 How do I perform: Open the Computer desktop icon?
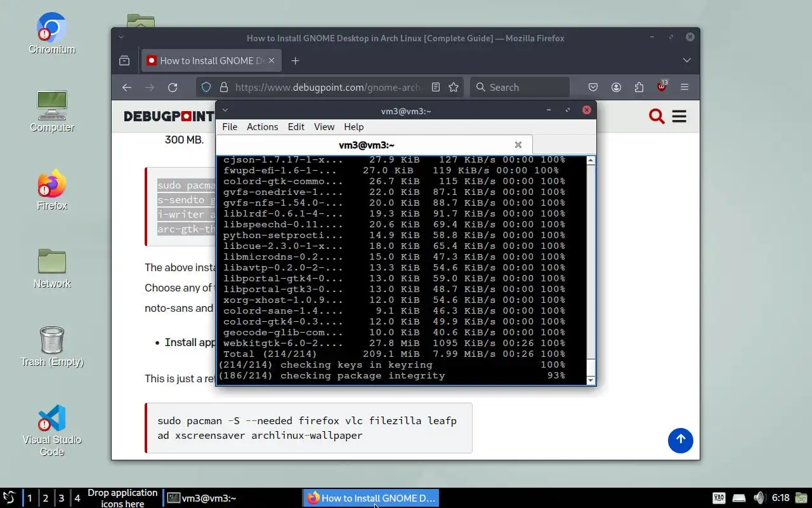coord(51,112)
